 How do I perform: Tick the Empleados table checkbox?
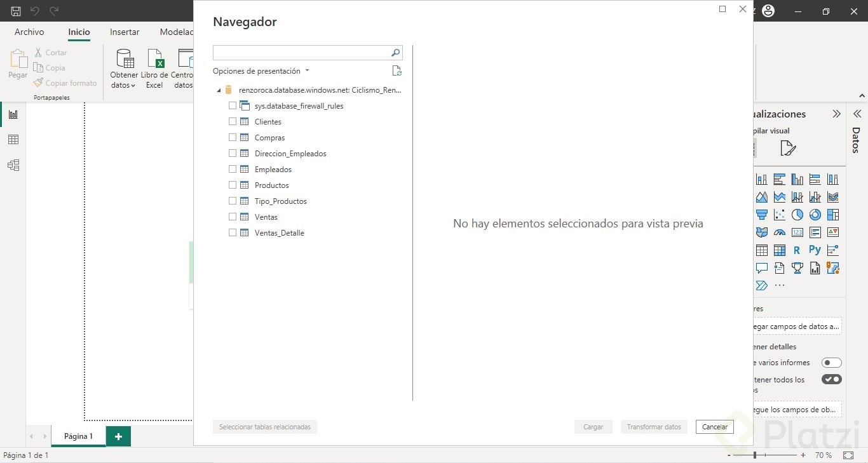[233, 169]
